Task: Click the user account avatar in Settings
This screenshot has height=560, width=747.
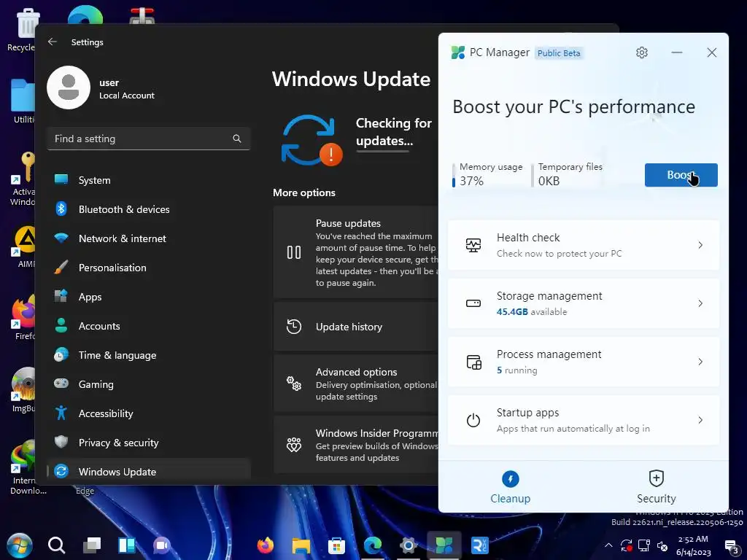Action: click(x=69, y=87)
